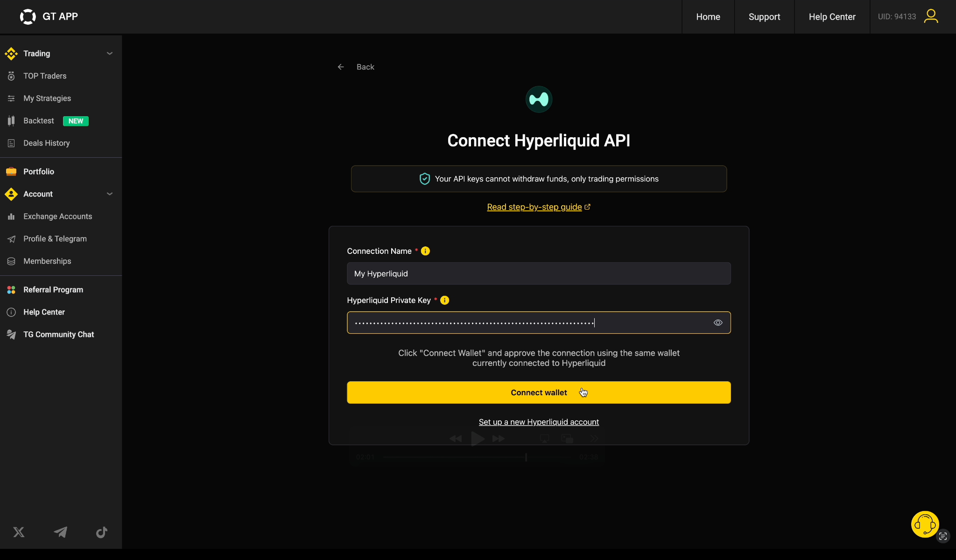Click the Hyperliquid logo icon

[x=539, y=99]
